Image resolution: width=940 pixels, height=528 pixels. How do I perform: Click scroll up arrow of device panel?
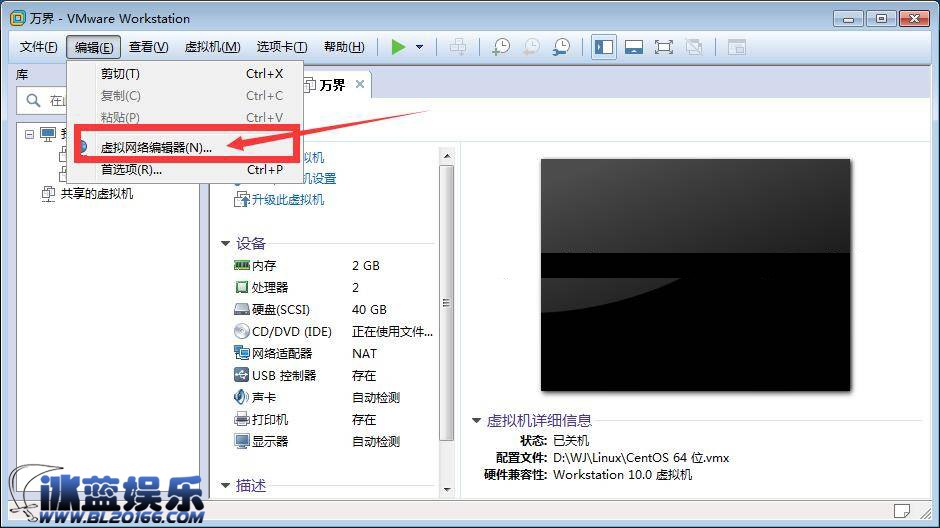[447, 156]
